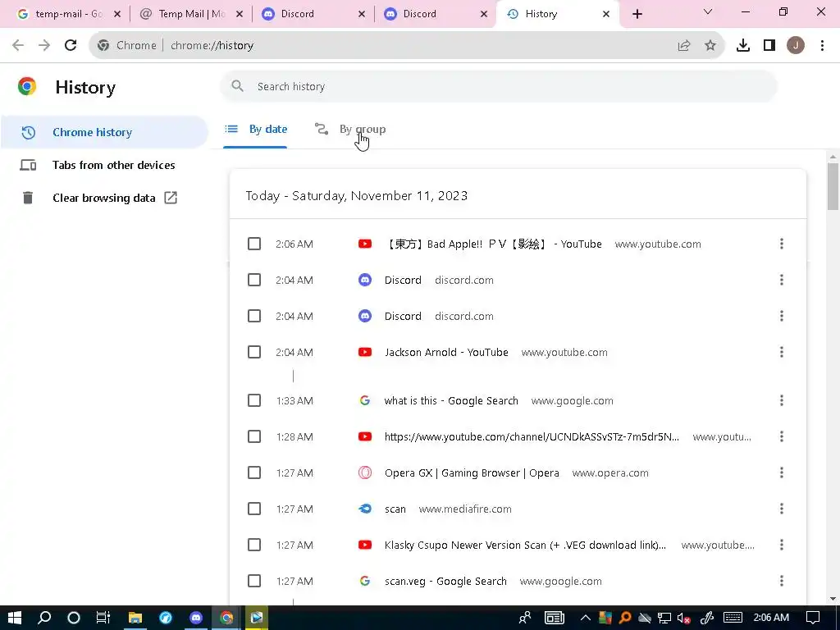The image size is (840, 630).
Task: Open File Explorer from the taskbar
Action: (135, 618)
